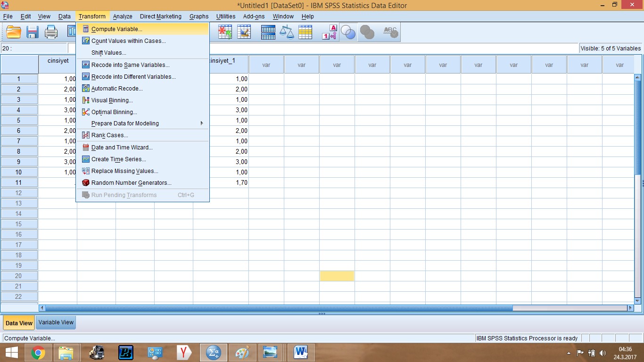
Task: Open the Analyze menu
Action: coord(123,16)
